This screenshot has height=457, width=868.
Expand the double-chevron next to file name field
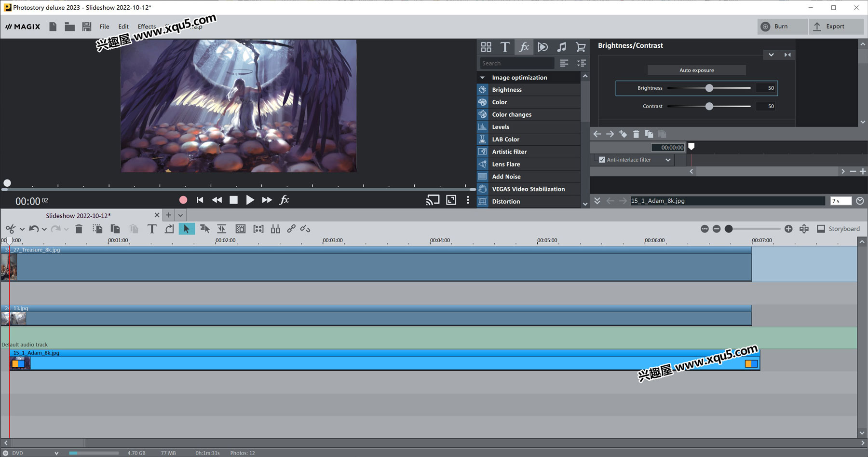[597, 201]
